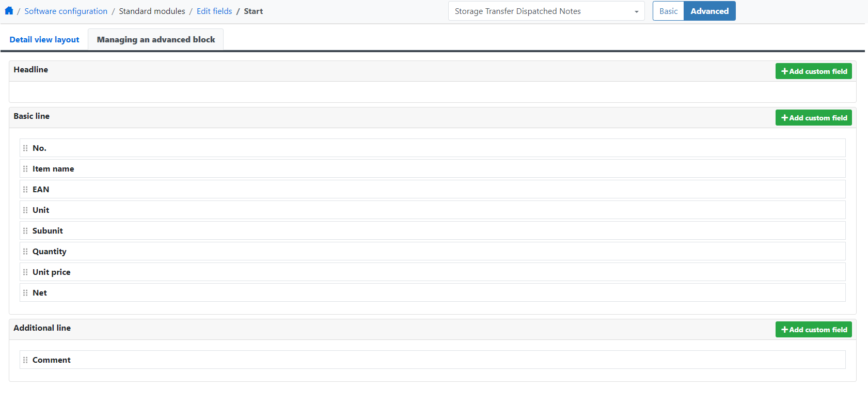This screenshot has width=868, height=418.
Task: Switch to Basic mode
Action: (x=668, y=11)
